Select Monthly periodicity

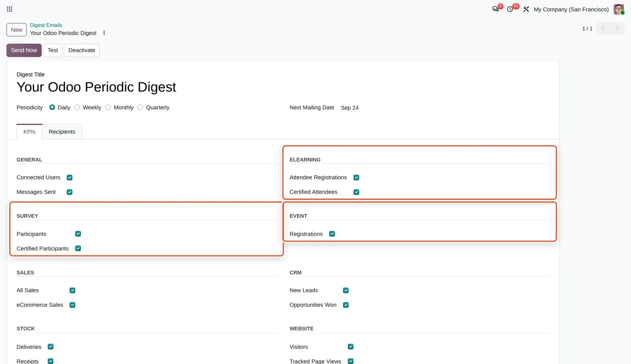pos(108,107)
